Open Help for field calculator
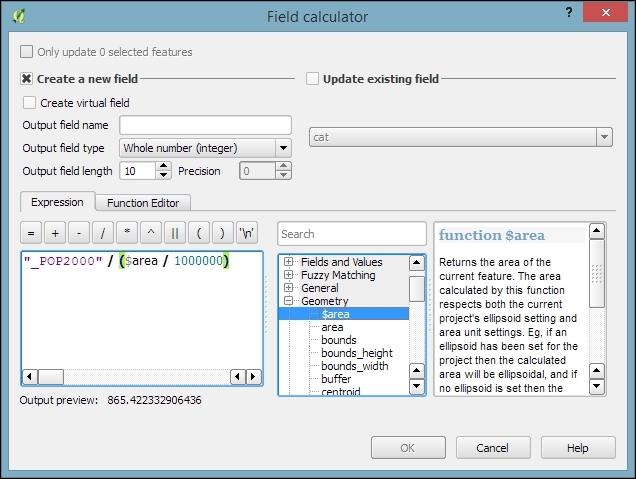 pos(578,448)
